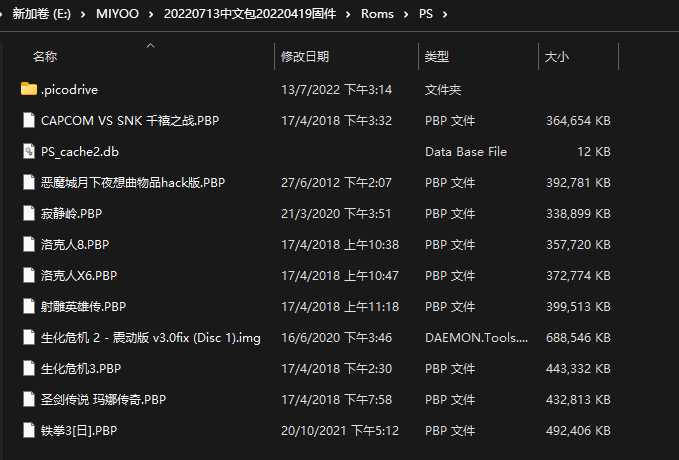
Task: Sort files by 修改日期 column header
Action: (x=305, y=57)
